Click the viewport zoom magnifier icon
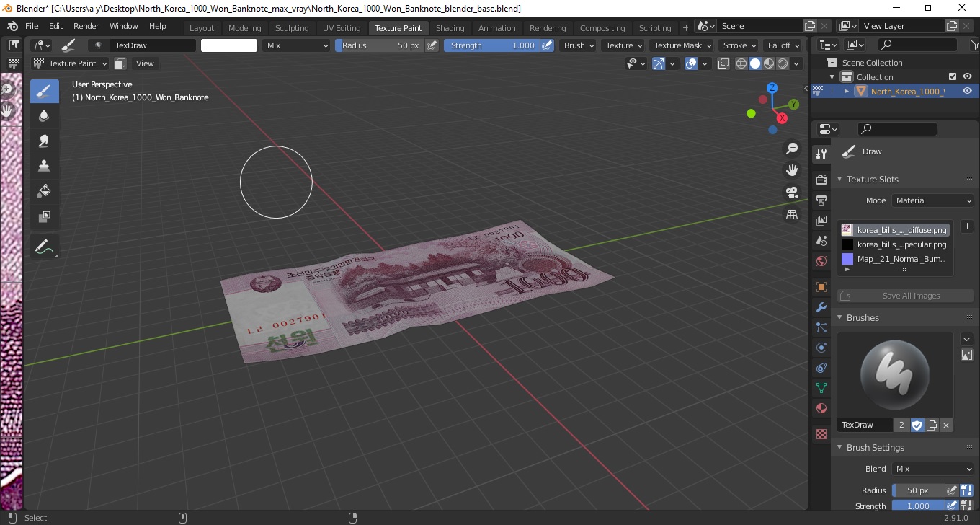This screenshot has width=980, height=525. tap(792, 149)
